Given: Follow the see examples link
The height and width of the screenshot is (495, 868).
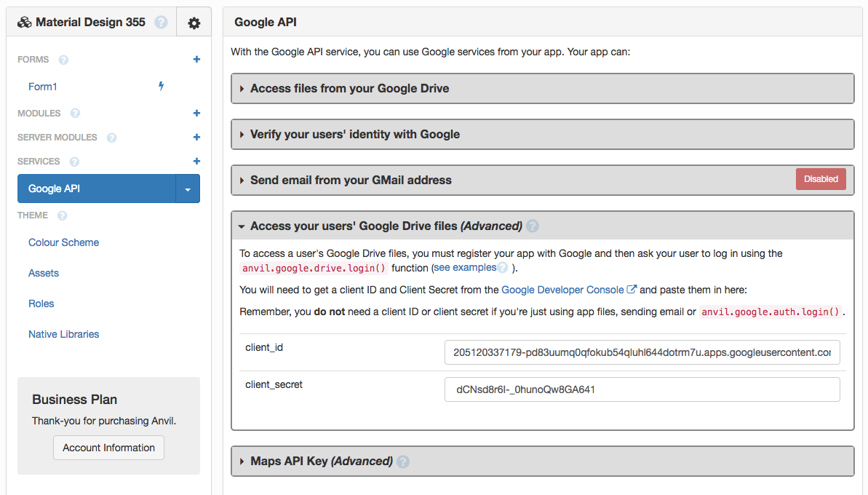Looking at the screenshot, I should pyautogui.click(x=465, y=267).
